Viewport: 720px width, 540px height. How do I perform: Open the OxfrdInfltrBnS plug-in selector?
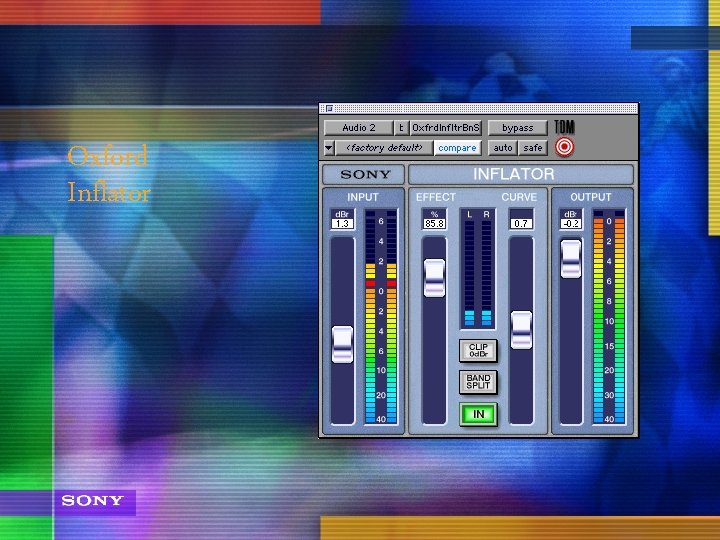tap(445, 128)
